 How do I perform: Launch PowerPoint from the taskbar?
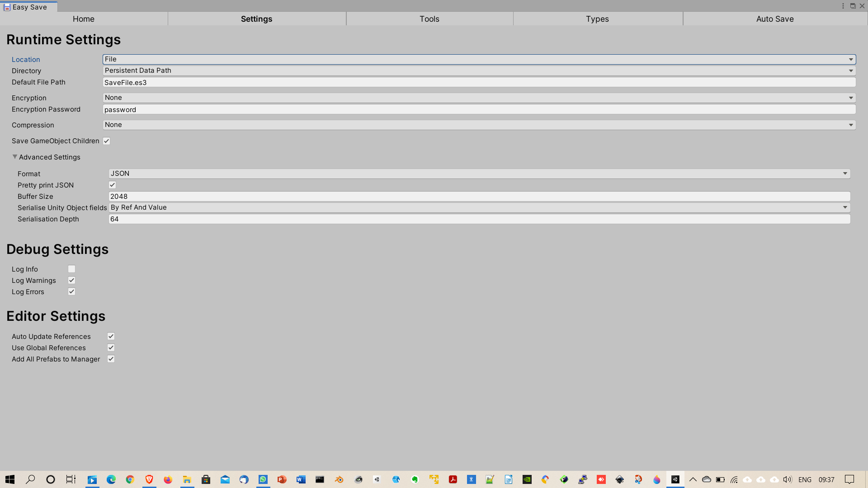pos(282,479)
